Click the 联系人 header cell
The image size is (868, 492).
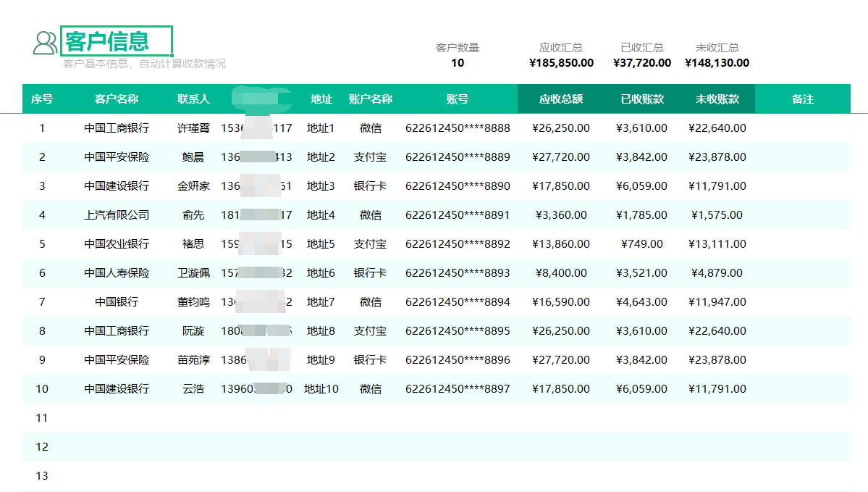click(x=193, y=99)
